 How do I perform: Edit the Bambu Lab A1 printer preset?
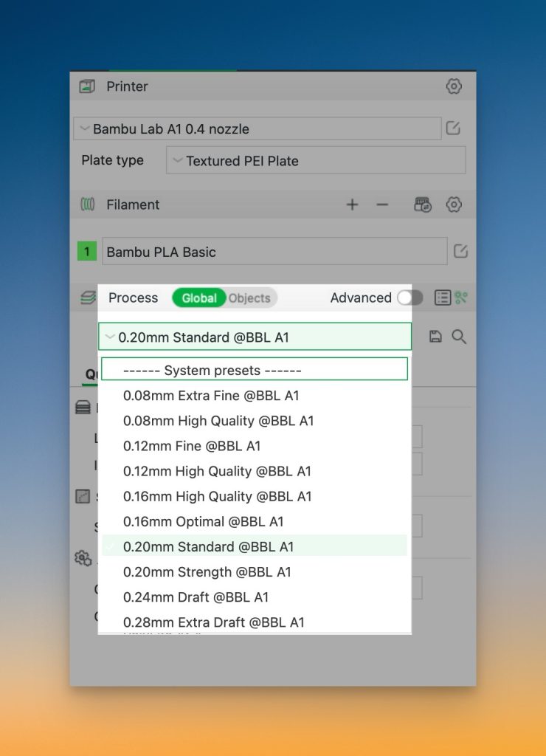click(x=453, y=128)
